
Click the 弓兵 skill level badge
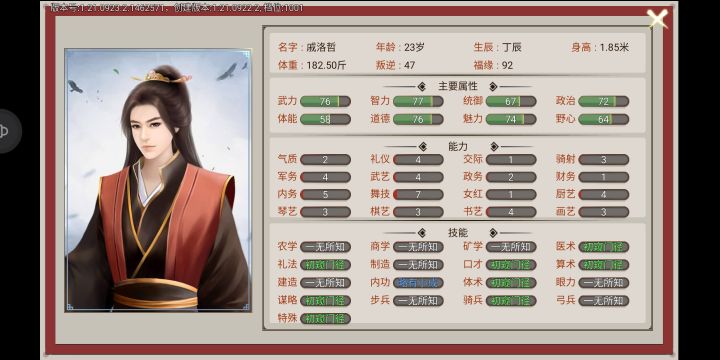pyautogui.click(x=604, y=301)
